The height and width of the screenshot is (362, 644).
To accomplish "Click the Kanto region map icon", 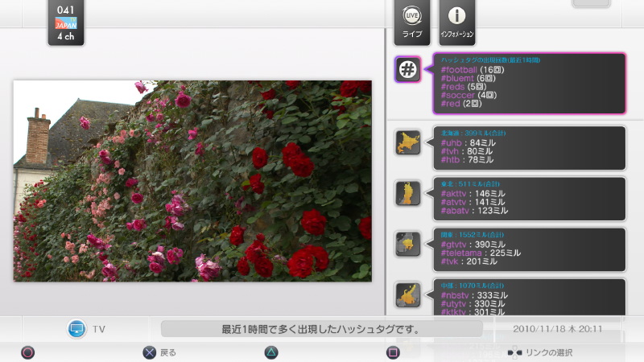I will [x=408, y=244].
